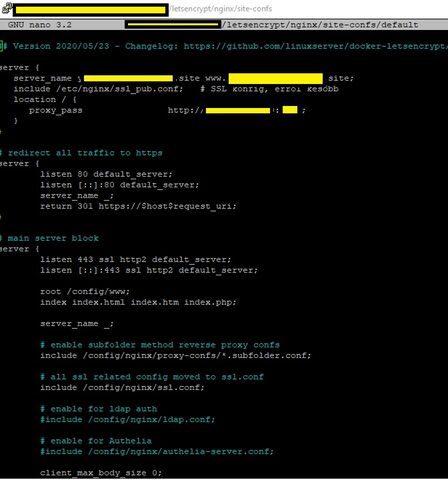Screen dimensions: 448x480
Task: Click the 'root /config/www;' line
Action: point(85,292)
